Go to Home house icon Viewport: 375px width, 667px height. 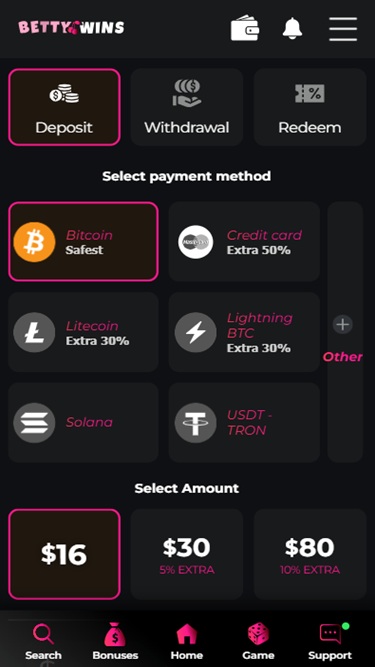pyautogui.click(x=187, y=634)
